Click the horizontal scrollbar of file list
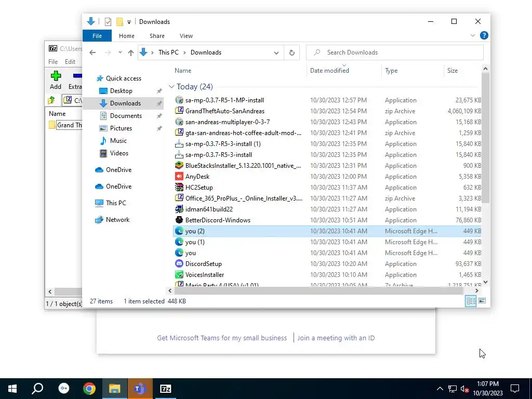Screen dimensions: 532x399 319,291
